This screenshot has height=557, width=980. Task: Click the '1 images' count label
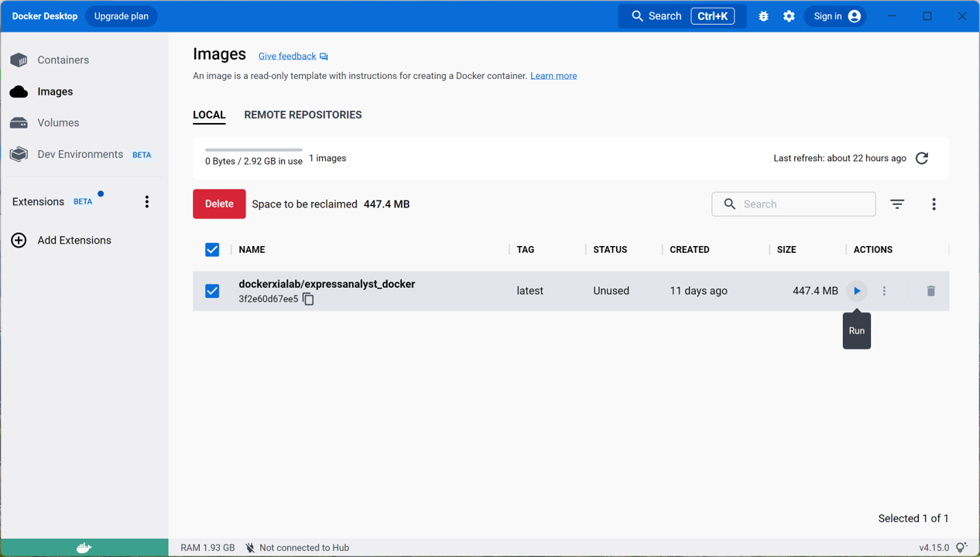coord(327,158)
